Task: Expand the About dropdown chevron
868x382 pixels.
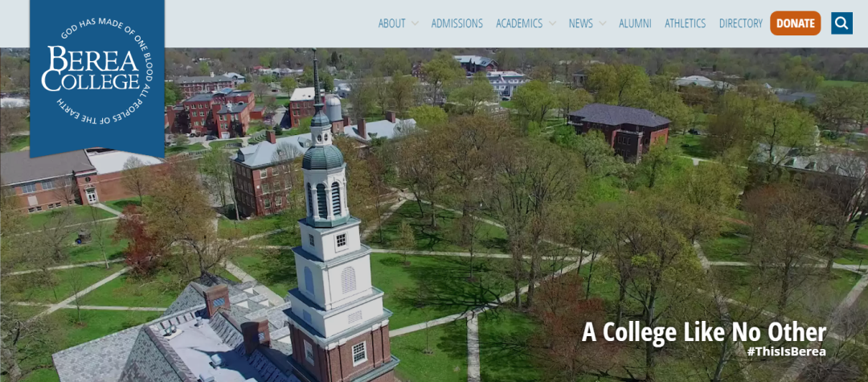Action: click(x=415, y=23)
